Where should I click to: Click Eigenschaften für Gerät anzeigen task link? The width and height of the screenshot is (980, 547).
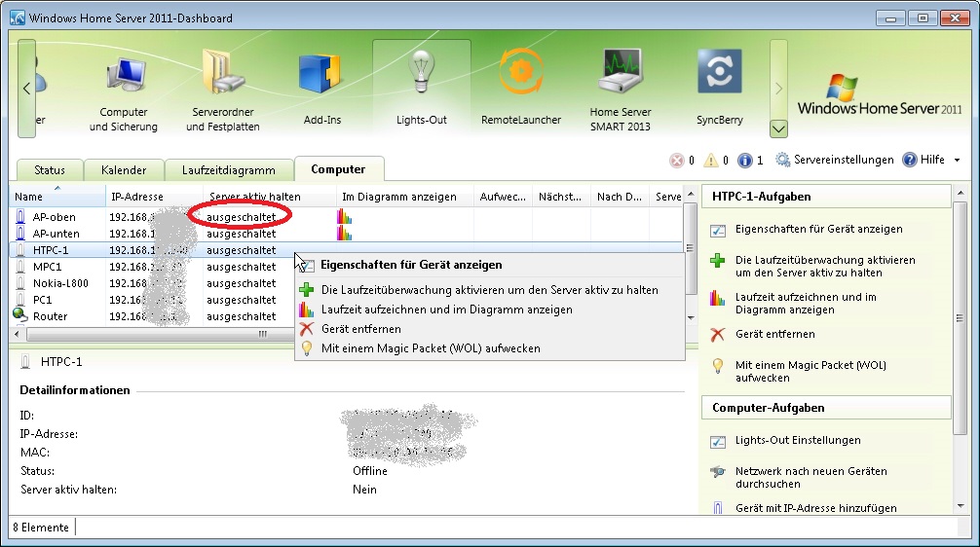(818, 229)
